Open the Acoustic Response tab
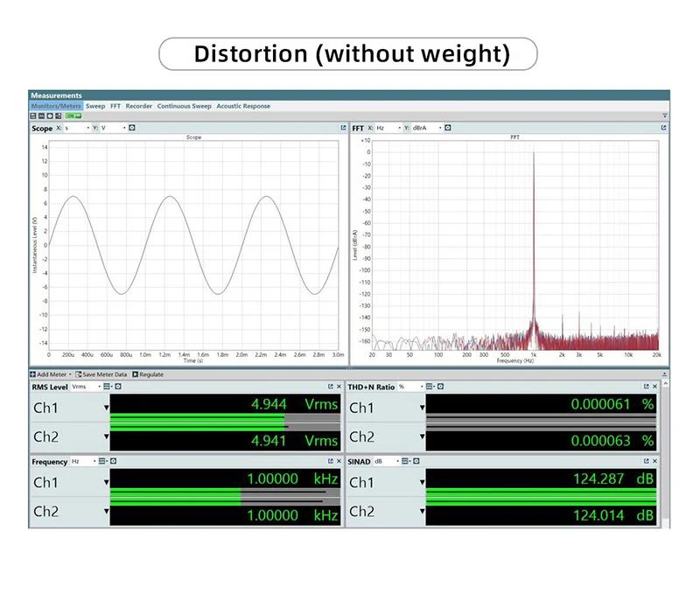Image resolution: width=700 pixels, height=594 pixels. (x=243, y=106)
